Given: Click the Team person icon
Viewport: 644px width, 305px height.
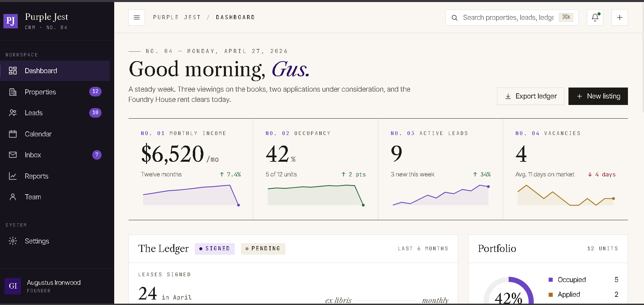Looking at the screenshot, I should point(13,197).
